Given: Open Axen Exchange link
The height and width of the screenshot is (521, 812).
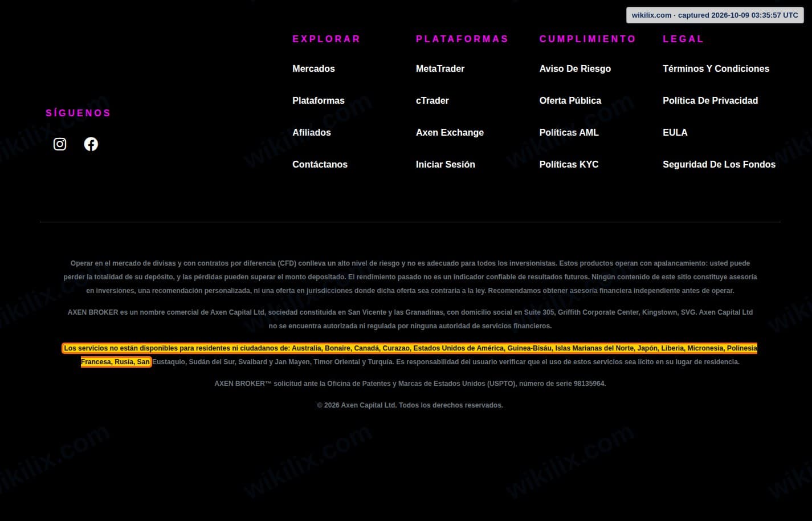Looking at the screenshot, I should pyautogui.click(x=450, y=132).
